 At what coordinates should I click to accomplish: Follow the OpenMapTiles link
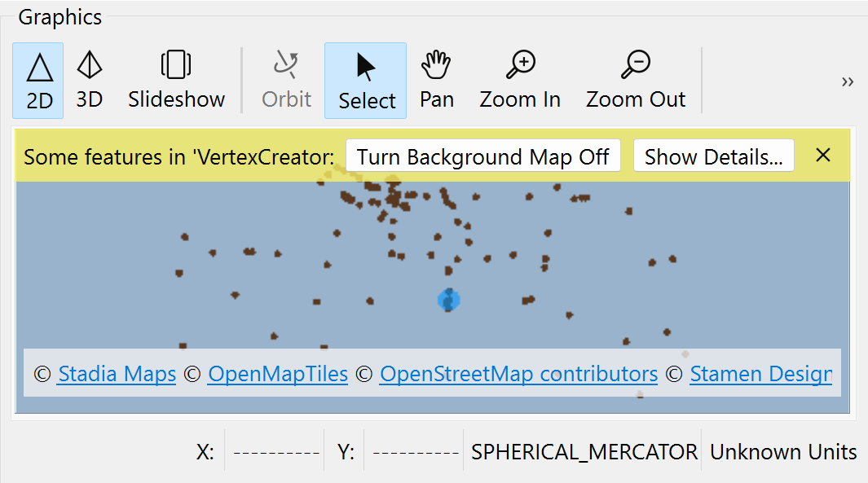tap(278, 374)
